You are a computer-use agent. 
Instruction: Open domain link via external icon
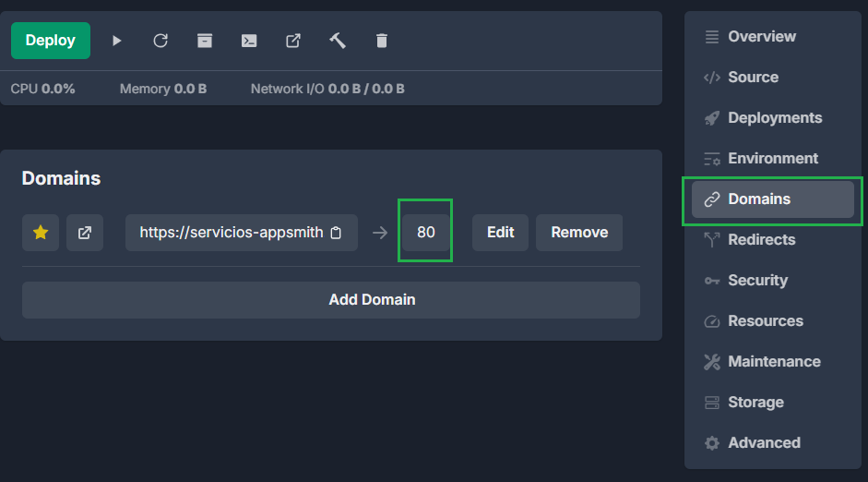[x=85, y=233]
